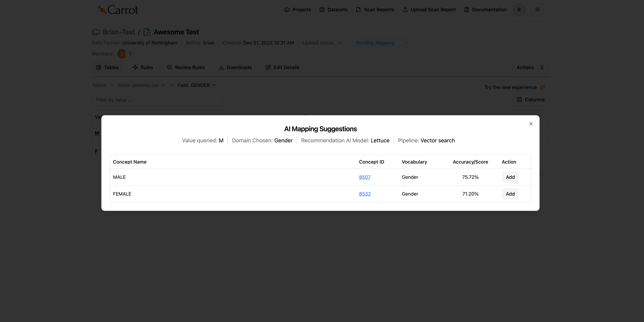Go to Datasets in the navigation
644x322 pixels.
tap(333, 10)
